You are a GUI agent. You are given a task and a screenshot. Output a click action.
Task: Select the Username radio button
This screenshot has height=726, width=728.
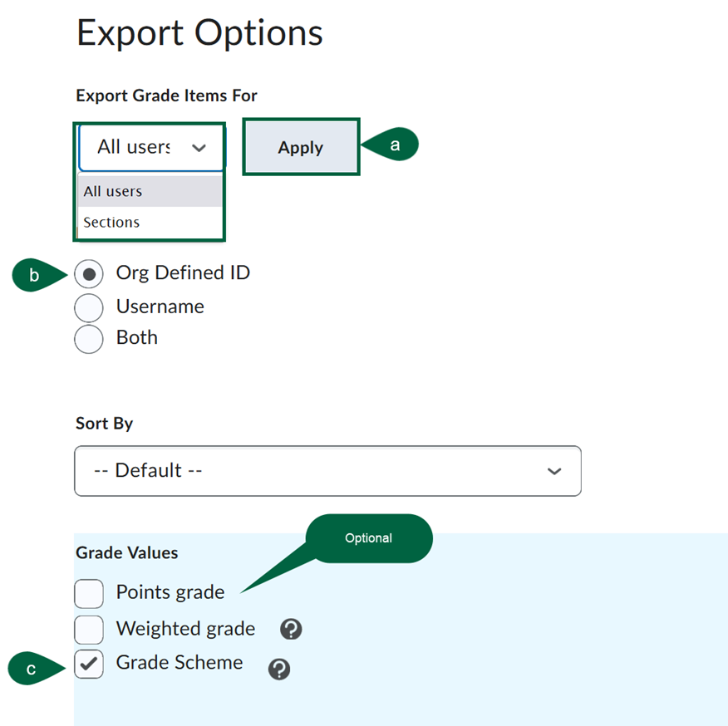89,307
